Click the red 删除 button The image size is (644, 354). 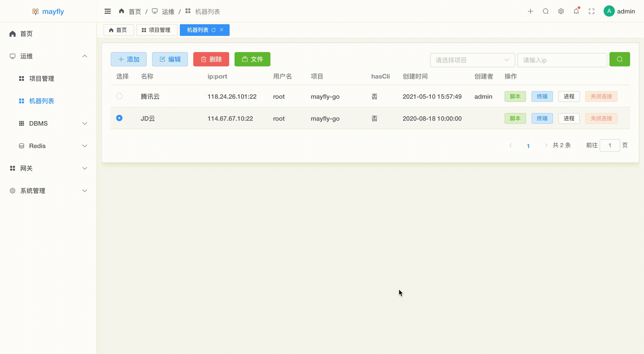click(211, 59)
